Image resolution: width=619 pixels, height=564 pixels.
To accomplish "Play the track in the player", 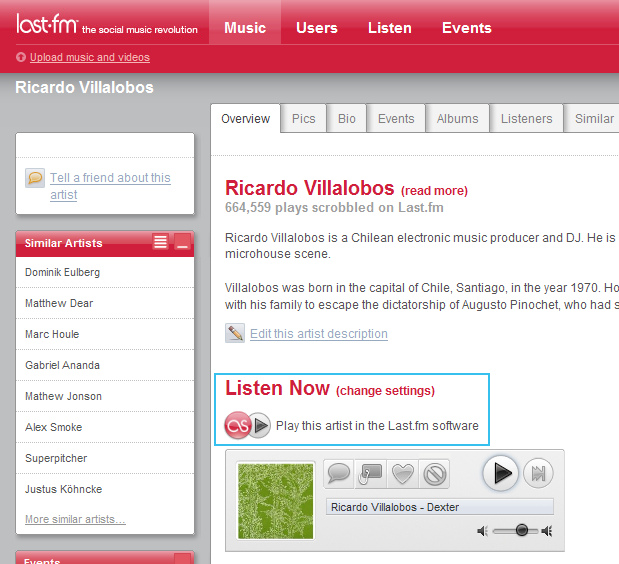I will click(501, 473).
